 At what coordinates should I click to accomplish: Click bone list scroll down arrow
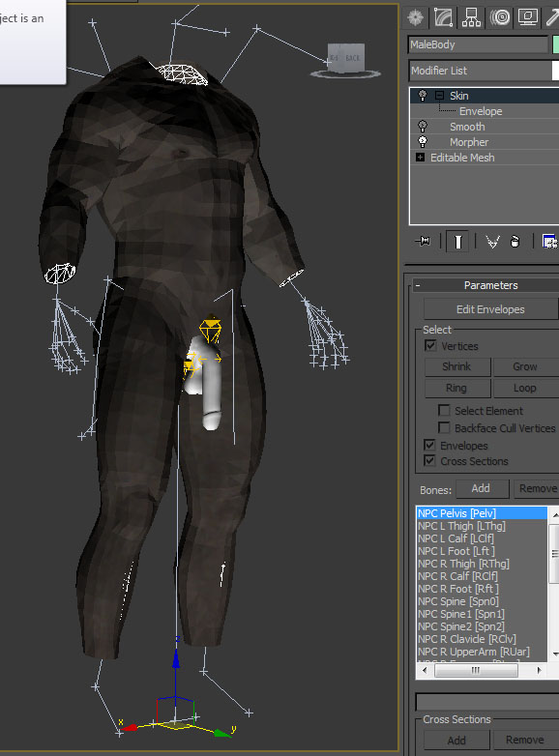pos(554,654)
